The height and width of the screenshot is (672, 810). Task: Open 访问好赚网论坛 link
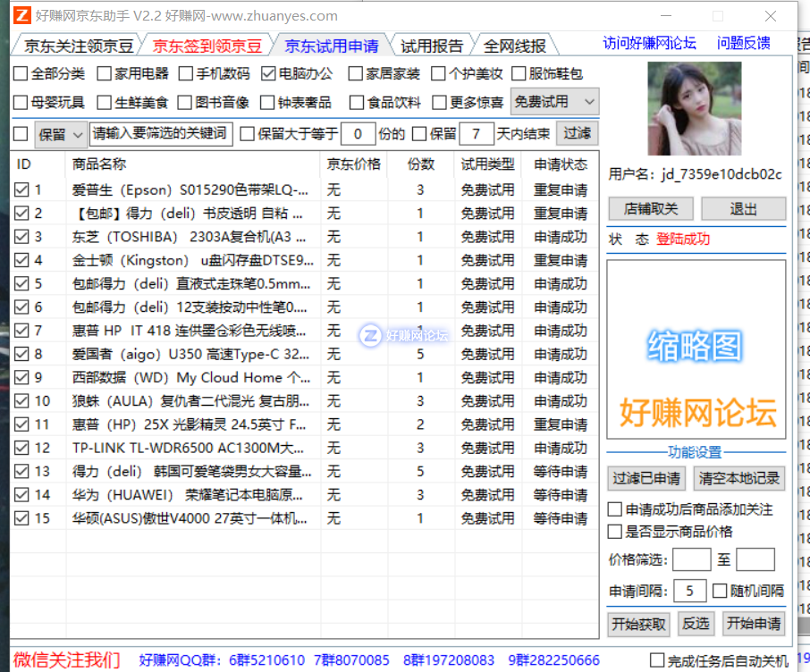click(x=649, y=44)
